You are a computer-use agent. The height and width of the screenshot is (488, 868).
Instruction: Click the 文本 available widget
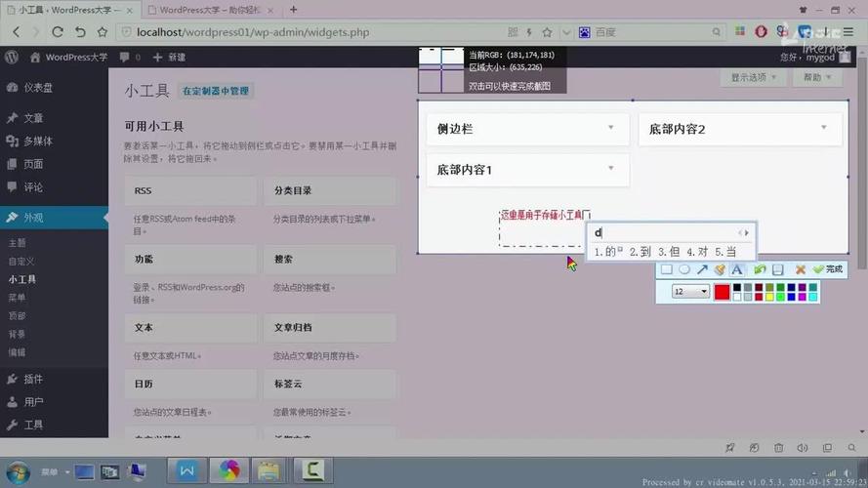click(190, 328)
